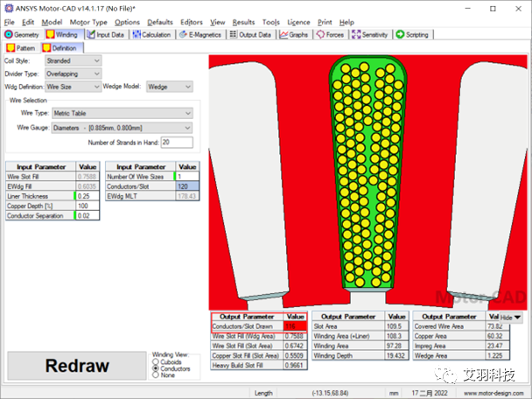Open the Results menu
Viewport: 532px width, 399px height.
point(243,23)
